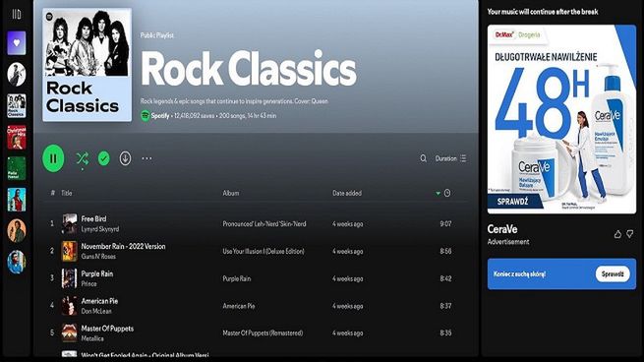Viewport: 644px width, 362px height.
Task: Sort tracks by the Title column header
Action: (67, 193)
